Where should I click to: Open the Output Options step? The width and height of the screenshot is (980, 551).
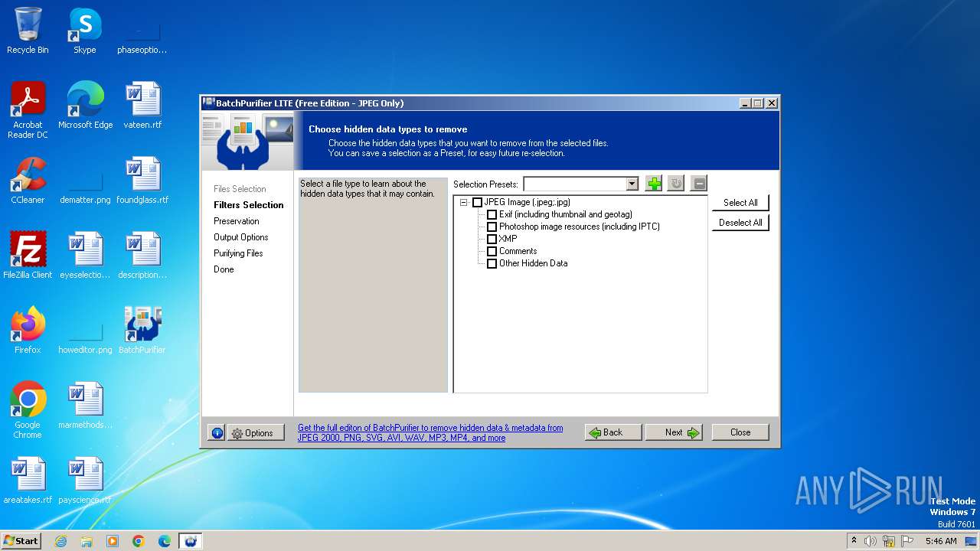(241, 237)
